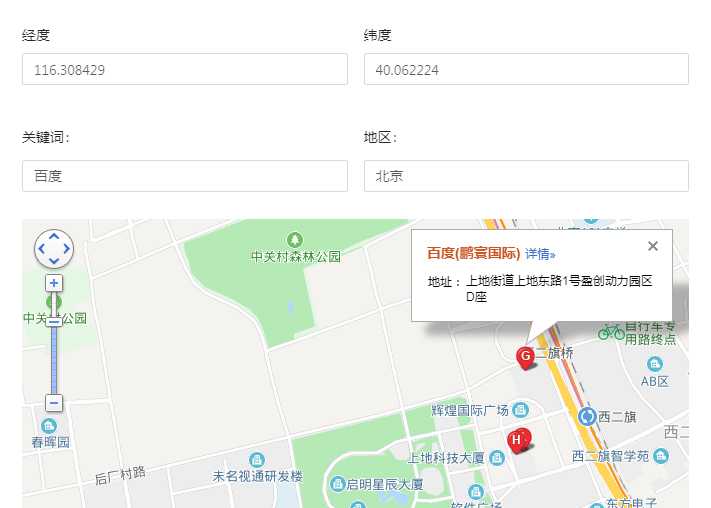This screenshot has width=711, height=508.
Task: Click the 西二旗智学苑 map label
Action: pyautogui.click(x=610, y=456)
